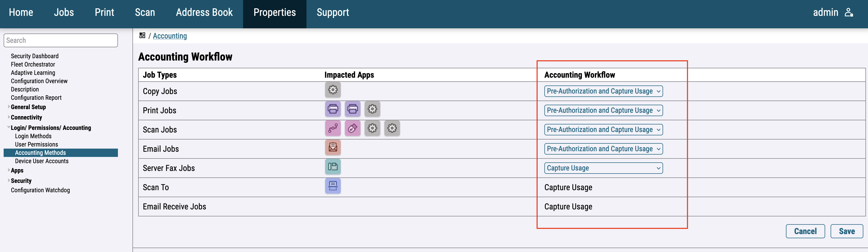This screenshot has height=252, width=868.
Task: Click the fax machine icon in Server Fax Jobs row
Action: coord(332,167)
